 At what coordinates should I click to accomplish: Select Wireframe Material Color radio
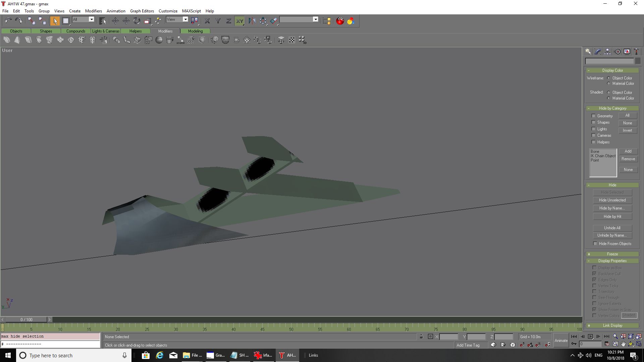tap(608, 83)
